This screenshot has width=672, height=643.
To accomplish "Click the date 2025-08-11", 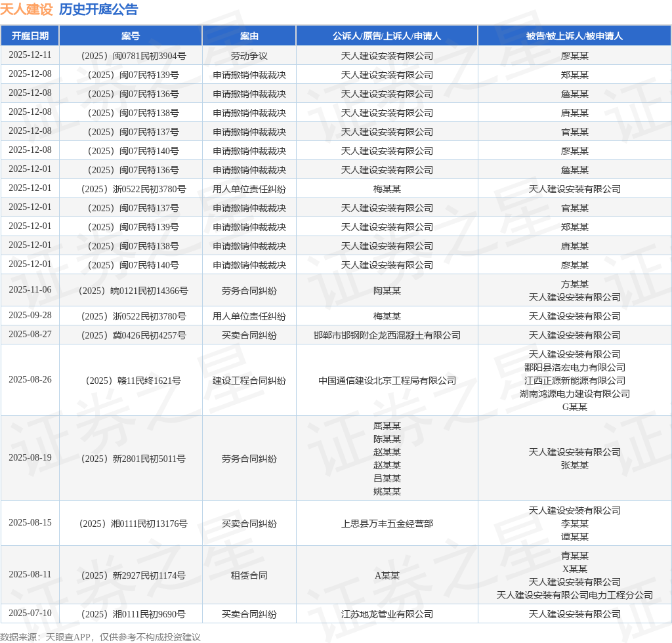I will (x=30, y=575).
